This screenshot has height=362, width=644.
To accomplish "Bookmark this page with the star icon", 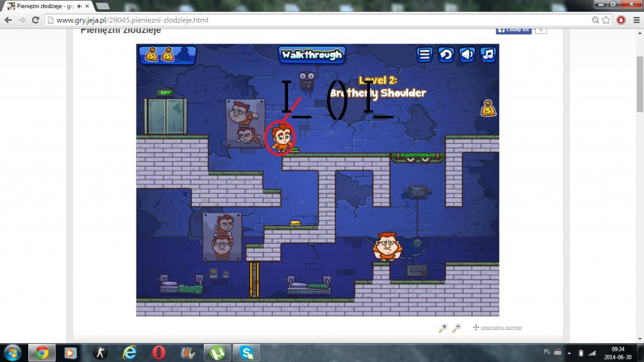I will [x=606, y=20].
